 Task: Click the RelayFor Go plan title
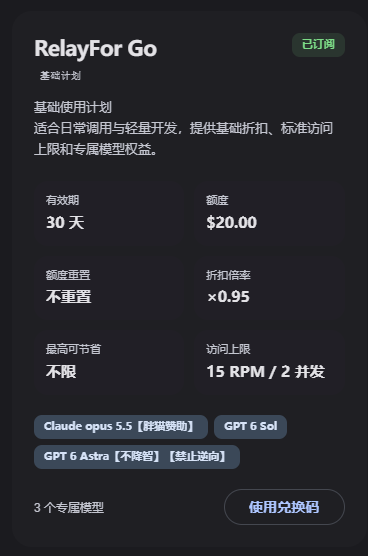(x=96, y=48)
